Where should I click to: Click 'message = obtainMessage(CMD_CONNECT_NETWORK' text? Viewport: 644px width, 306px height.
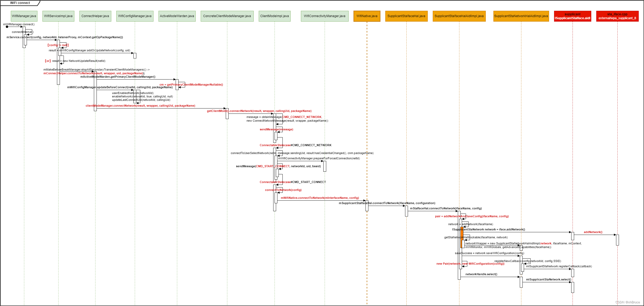pos(284,117)
